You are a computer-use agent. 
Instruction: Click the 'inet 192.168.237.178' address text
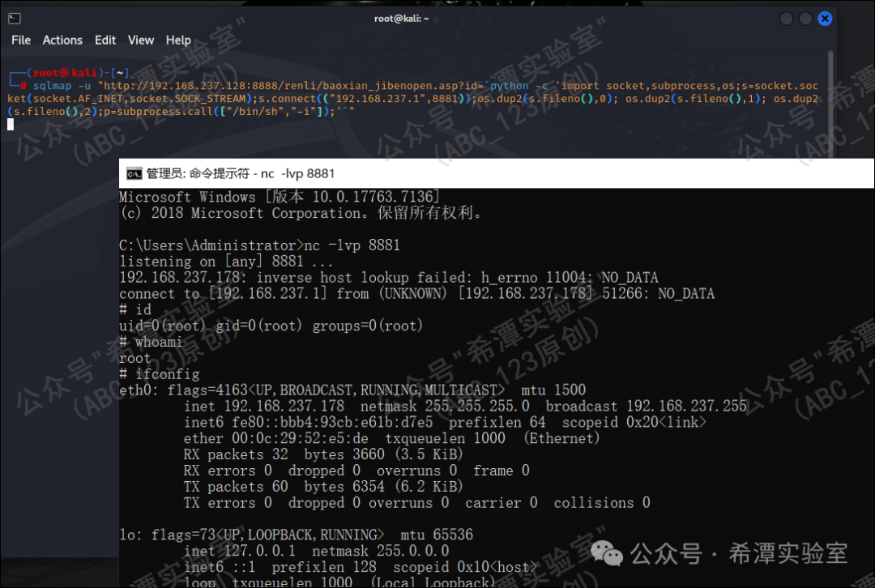[264, 406]
